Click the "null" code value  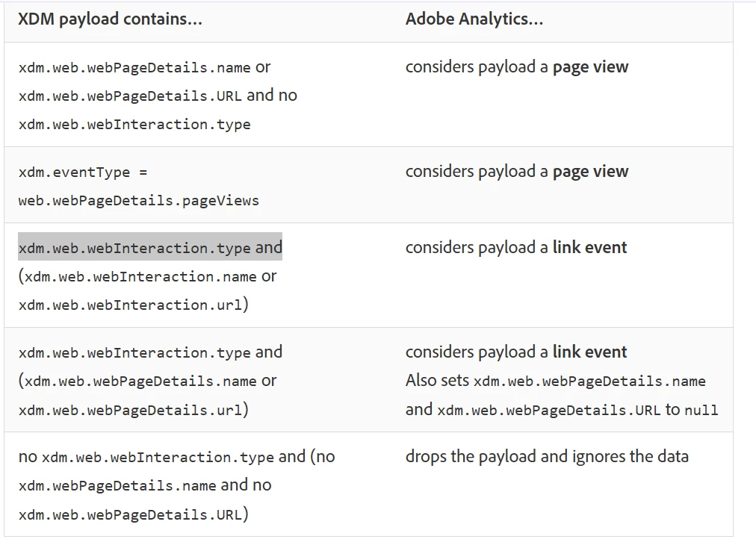click(x=701, y=410)
